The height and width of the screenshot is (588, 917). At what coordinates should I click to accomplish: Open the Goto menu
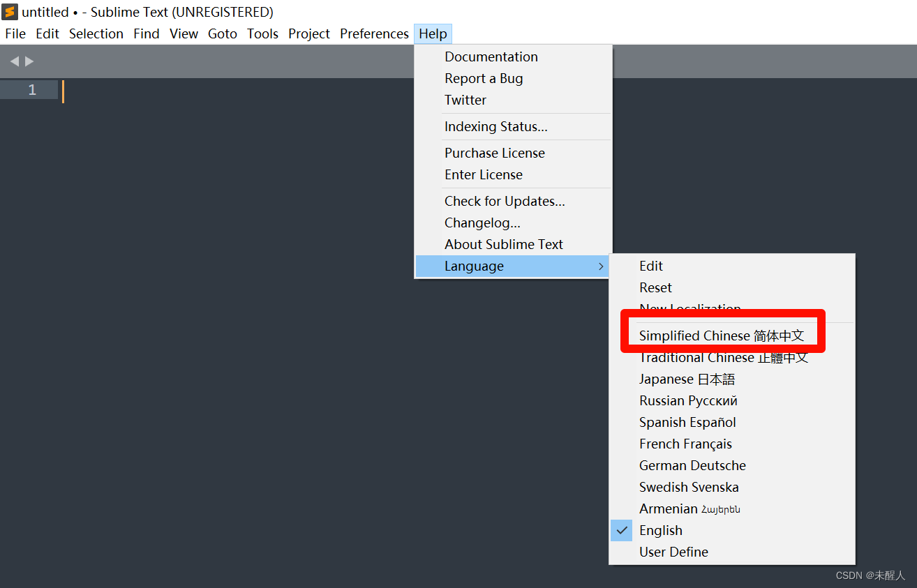click(x=223, y=33)
